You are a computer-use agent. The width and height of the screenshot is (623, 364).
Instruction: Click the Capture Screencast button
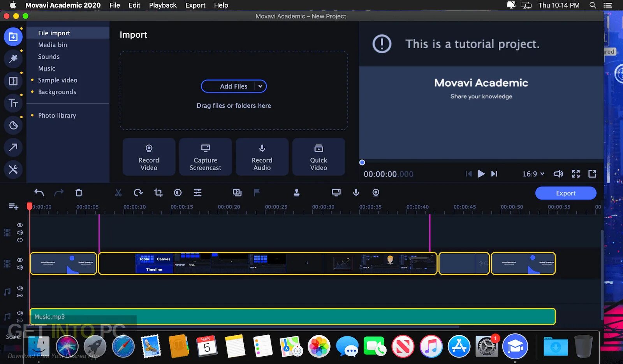tap(205, 157)
